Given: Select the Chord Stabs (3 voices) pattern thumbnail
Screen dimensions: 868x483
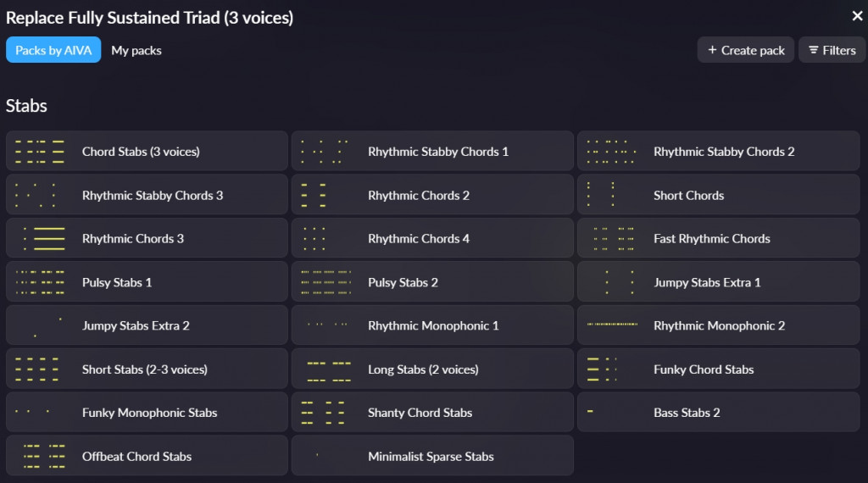Looking at the screenshot, I should (x=40, y=151).
